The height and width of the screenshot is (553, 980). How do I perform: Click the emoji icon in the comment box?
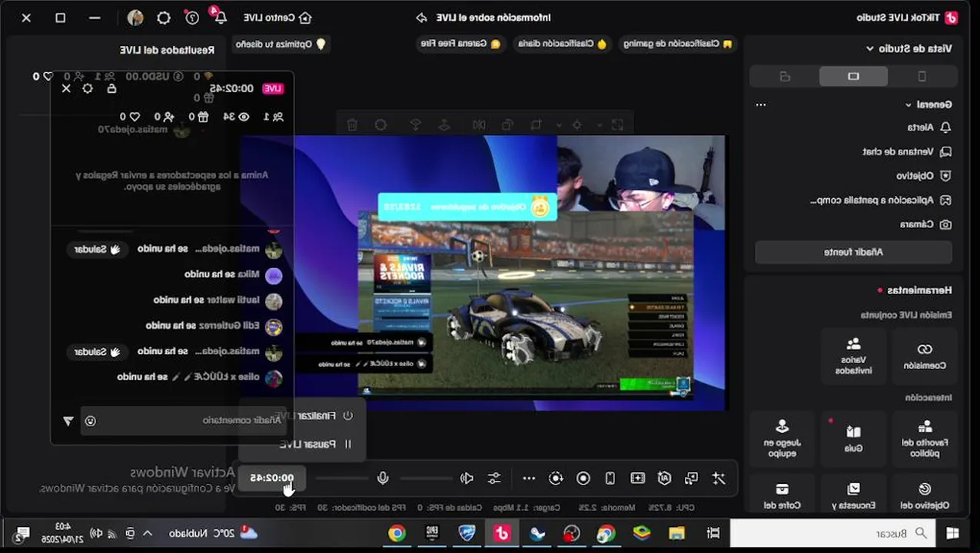91,420
